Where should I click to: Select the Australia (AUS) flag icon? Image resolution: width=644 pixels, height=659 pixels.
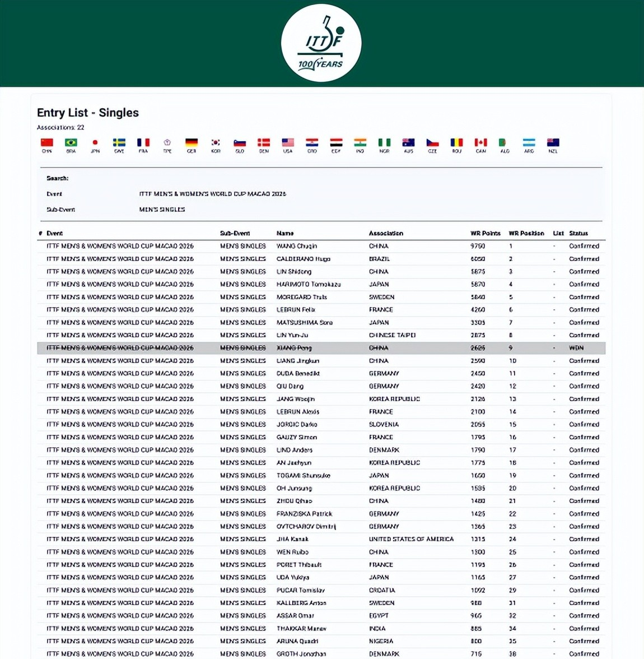pos(408,142)
